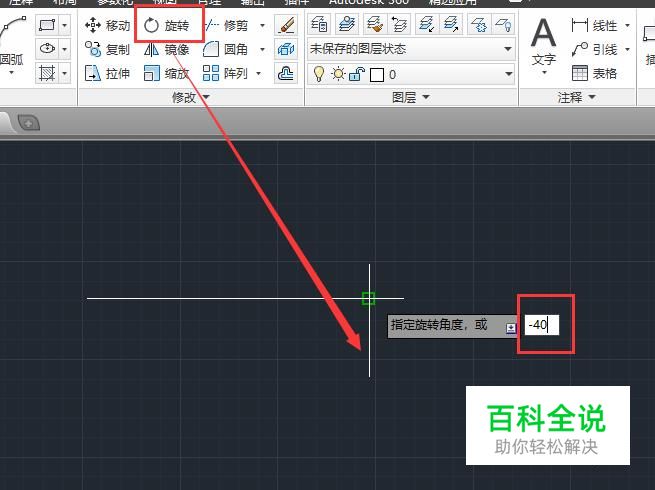This screenshot has height=490, width=655.
Task: Expand the Annotation (注释) panel
Action: (x=576, y=97)
